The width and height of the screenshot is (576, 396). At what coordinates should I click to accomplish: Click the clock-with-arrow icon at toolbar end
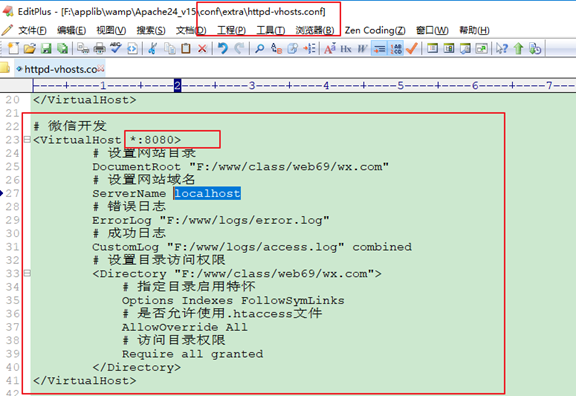click(535, 48)
